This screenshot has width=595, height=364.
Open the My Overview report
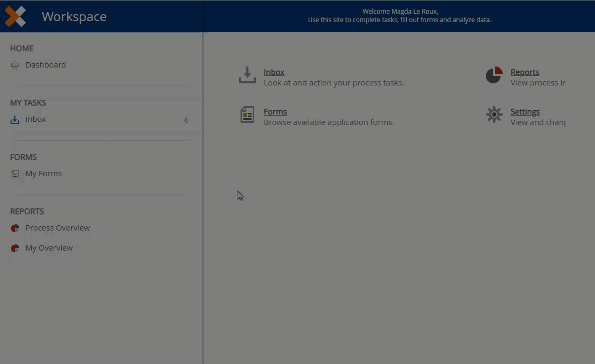click(x=49, y=248)
